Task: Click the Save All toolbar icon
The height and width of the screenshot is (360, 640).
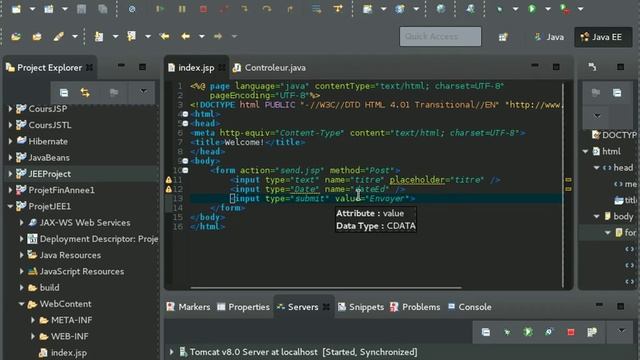Action: coord(102,9)
